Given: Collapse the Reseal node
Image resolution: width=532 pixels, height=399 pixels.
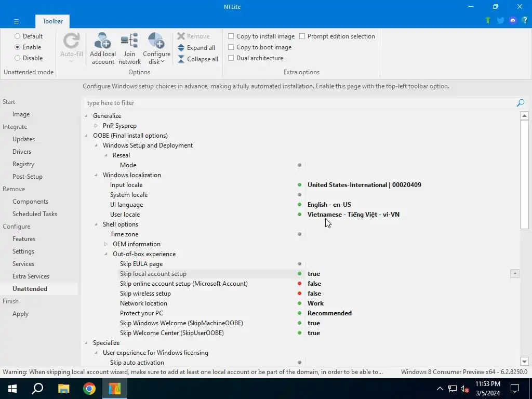Looking at the screenshot, I should tap(106, 155).
